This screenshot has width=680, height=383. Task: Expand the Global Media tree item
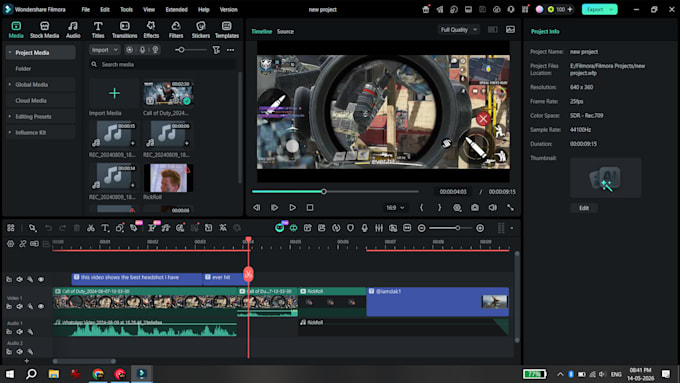(x=10, y=85)
